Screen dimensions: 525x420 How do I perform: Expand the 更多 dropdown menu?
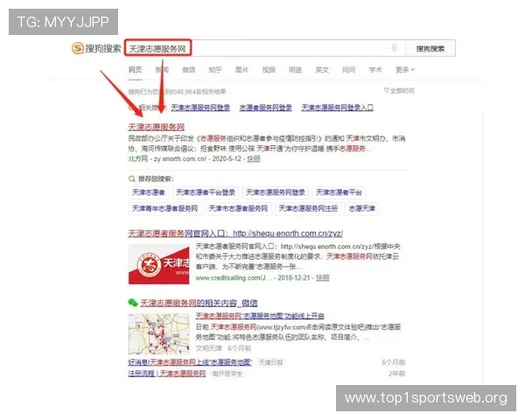pos(405,70)
